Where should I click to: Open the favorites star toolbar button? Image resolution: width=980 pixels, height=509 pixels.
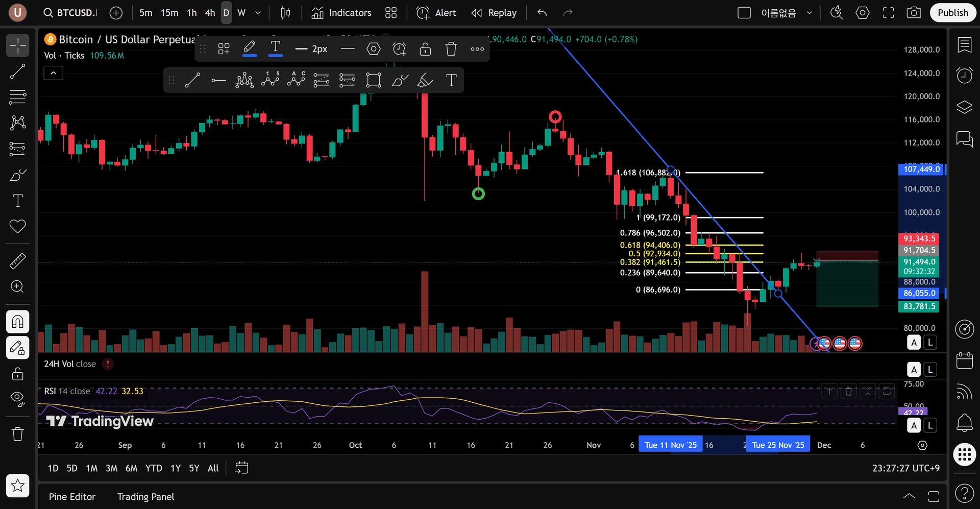click(x=18, y=486)
